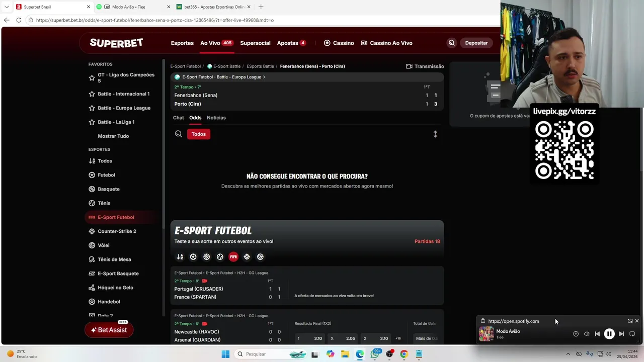Image resolution: width=644 pixels, height=362 pixels.
Task: Toggle repeat in Spotify mini player
Action: click(632, 334)
